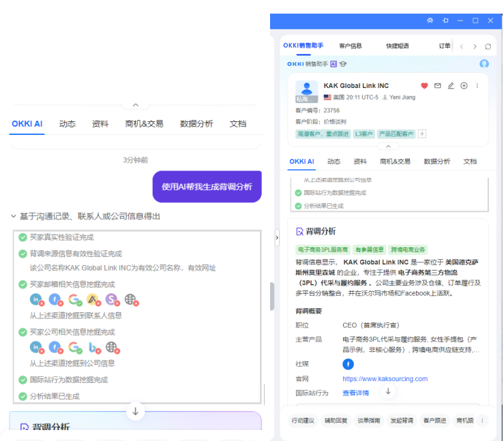Screen dimensions: 504x441
Task: Add a tag with the dashed plus button
Action: tap(422, 134)
